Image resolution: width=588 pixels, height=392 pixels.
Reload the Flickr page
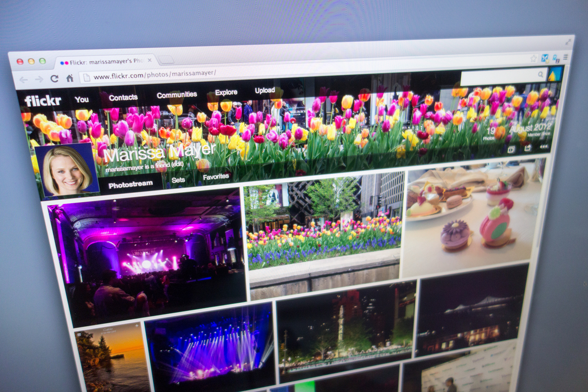(x=54, y=78)
